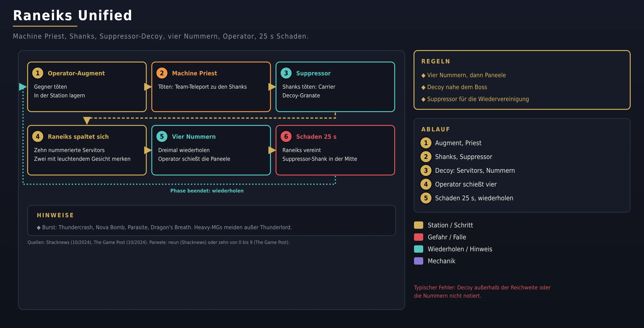
Task: Click the number 5 badge on Vier Nummern card
Action: 162,136
